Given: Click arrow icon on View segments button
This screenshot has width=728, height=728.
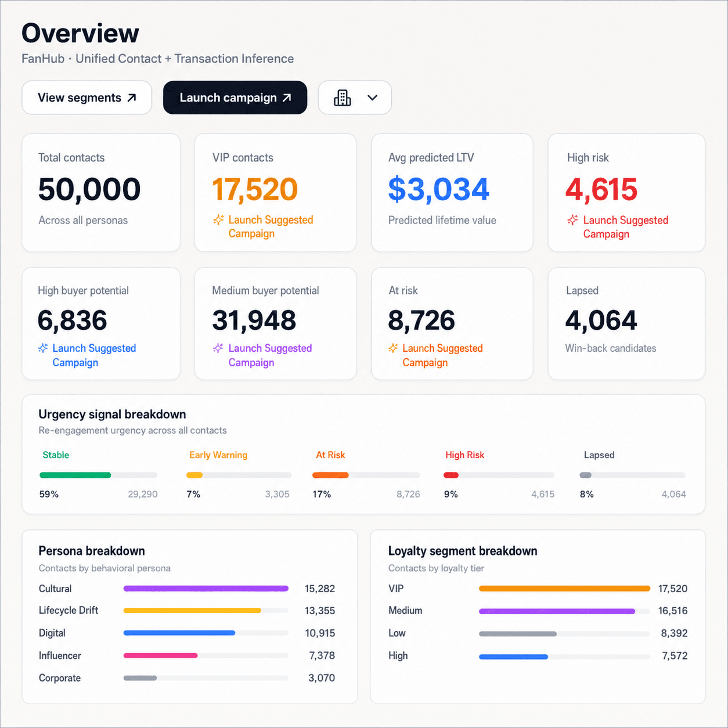Looking at the screenshot, I should [132, 98].
